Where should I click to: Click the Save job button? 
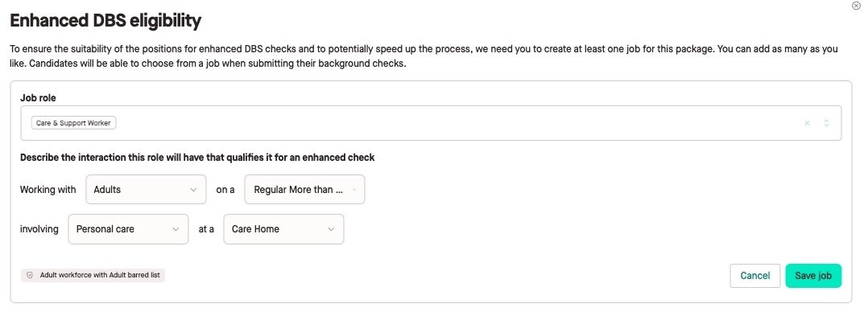(813, 276)
